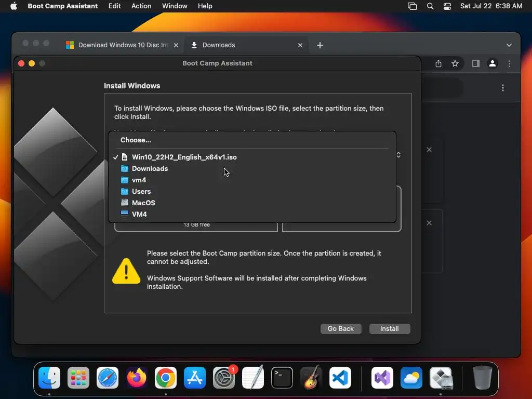Open Launchpad in the dock
The height and width of the screenshot is (399, 532).
tap(78, 377)
